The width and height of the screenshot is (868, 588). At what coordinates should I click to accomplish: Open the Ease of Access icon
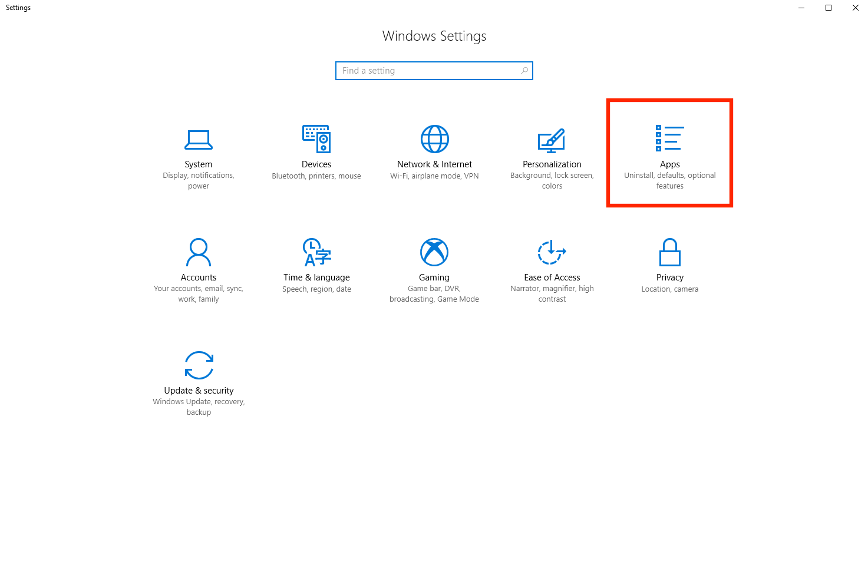coord(552,252)
